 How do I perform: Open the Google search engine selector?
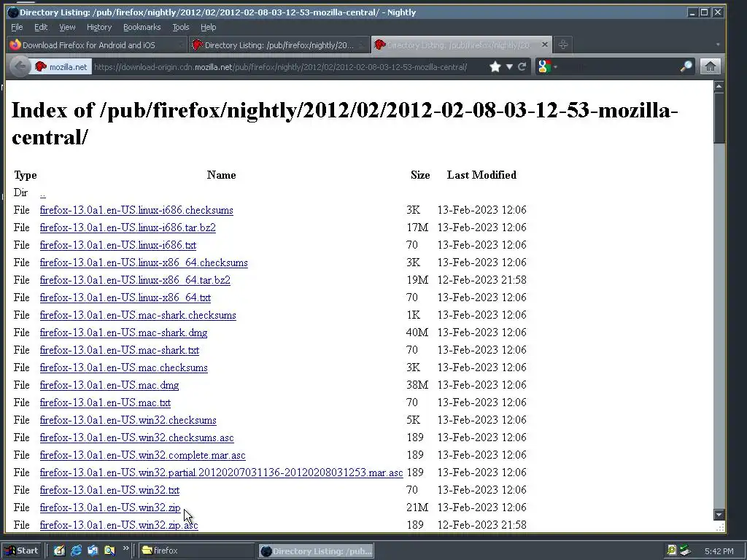pos(546,66)
